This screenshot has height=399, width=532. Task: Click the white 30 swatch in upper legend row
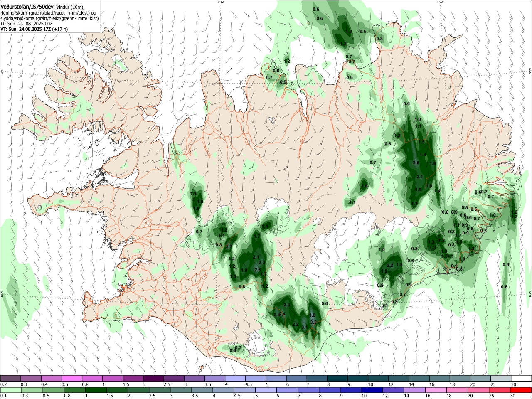520,379
